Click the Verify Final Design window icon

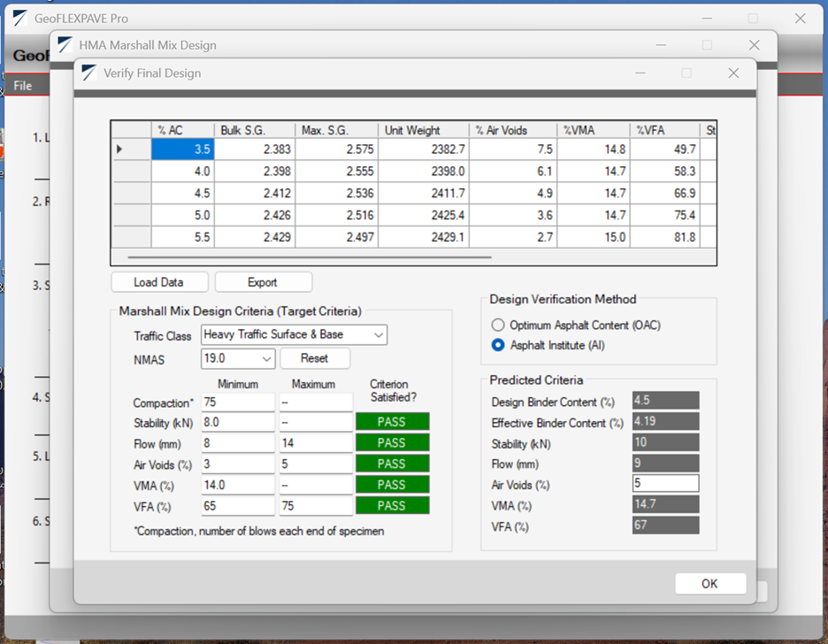point(89,73)
